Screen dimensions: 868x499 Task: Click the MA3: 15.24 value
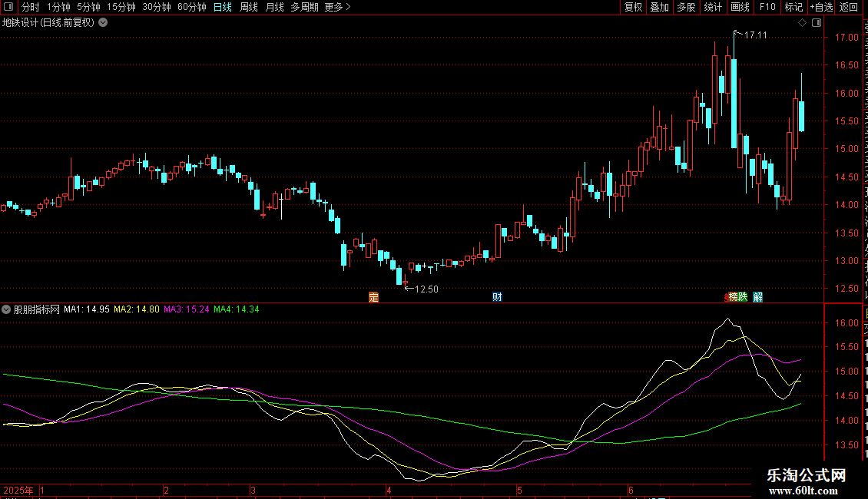(187, 309)
